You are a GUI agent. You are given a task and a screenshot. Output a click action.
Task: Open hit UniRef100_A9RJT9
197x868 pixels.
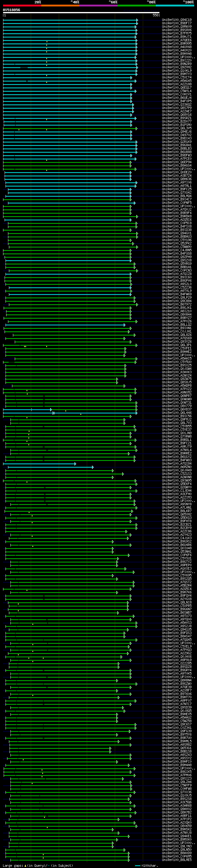click(177, 446)
